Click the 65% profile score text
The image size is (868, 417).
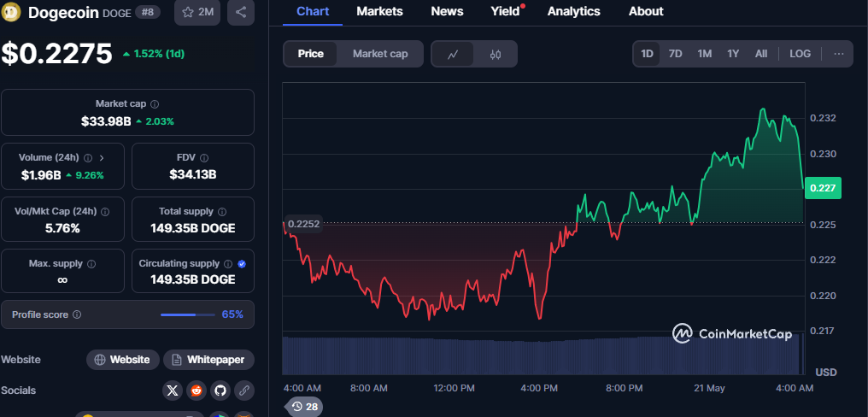pyautogui.click(x=232, y=314)
